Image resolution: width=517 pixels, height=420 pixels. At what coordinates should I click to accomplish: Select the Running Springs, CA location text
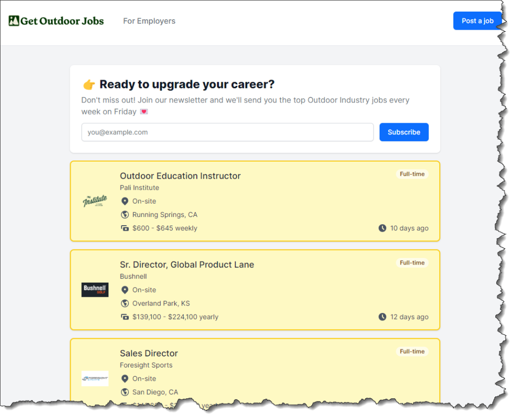point(165,215)
